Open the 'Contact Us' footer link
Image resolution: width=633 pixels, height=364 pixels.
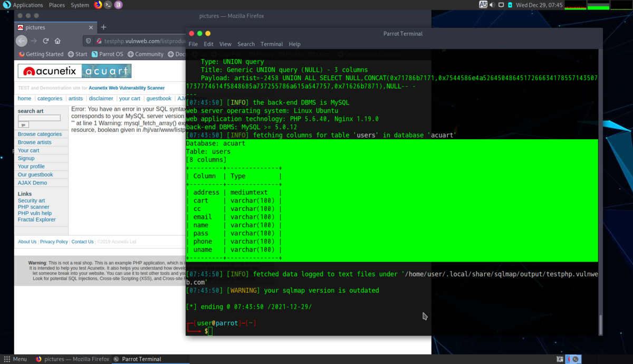(x=82, y=242)
